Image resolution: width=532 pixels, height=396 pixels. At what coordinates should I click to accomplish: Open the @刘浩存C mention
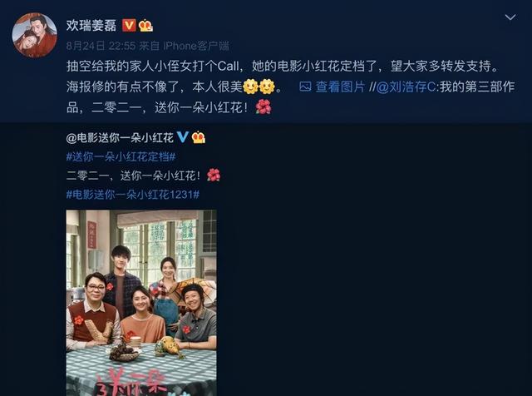coord(406,87)
